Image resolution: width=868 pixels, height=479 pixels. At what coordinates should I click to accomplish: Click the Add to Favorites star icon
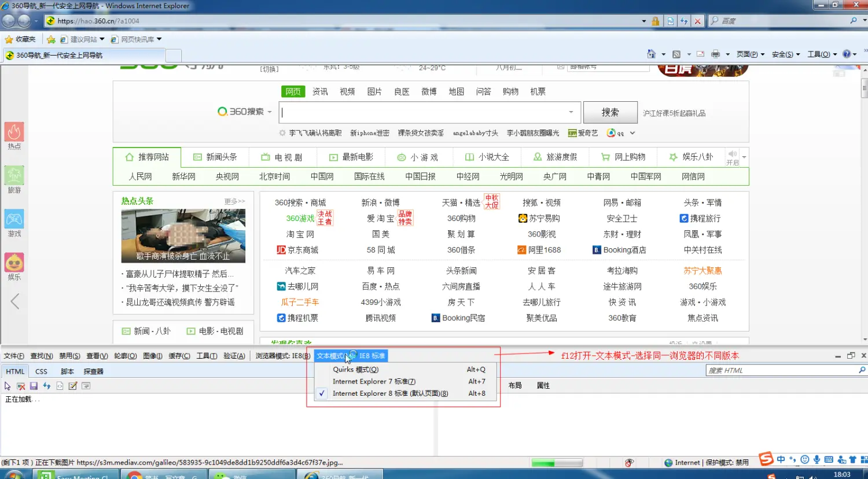click(x=51, y=39)
